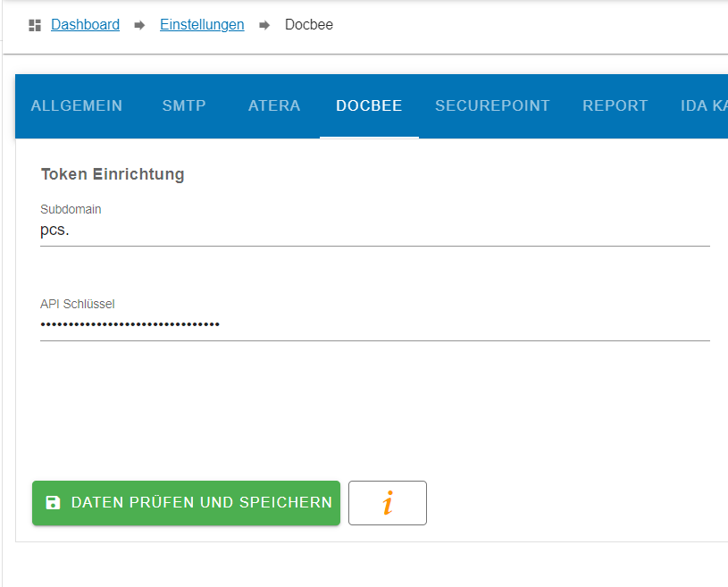Click Daten prüfen und speichern button
728x587 pixels.
186,503
